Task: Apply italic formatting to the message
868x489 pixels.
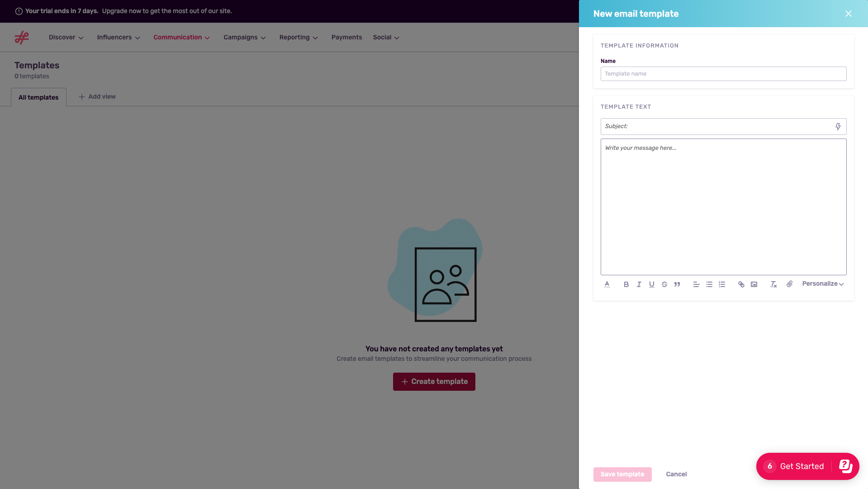Action: pyautogui.click(x=639, y=284)
